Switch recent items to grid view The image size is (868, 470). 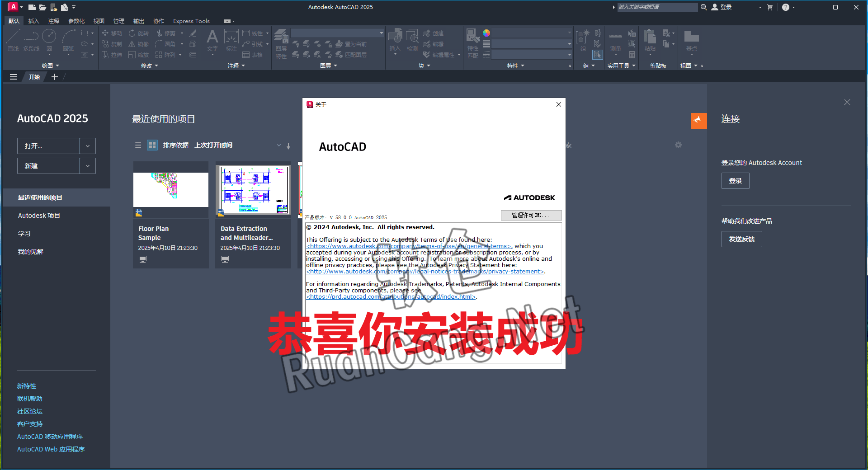(152, 145)
